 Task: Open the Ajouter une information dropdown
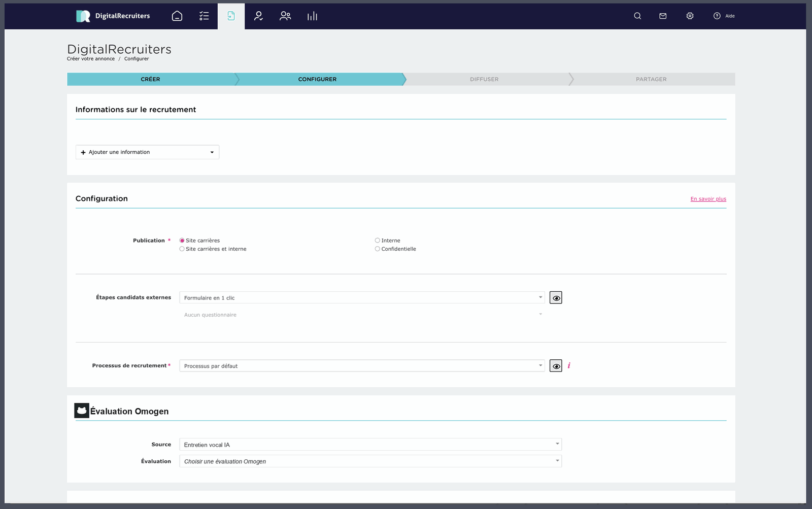[147, 152]
